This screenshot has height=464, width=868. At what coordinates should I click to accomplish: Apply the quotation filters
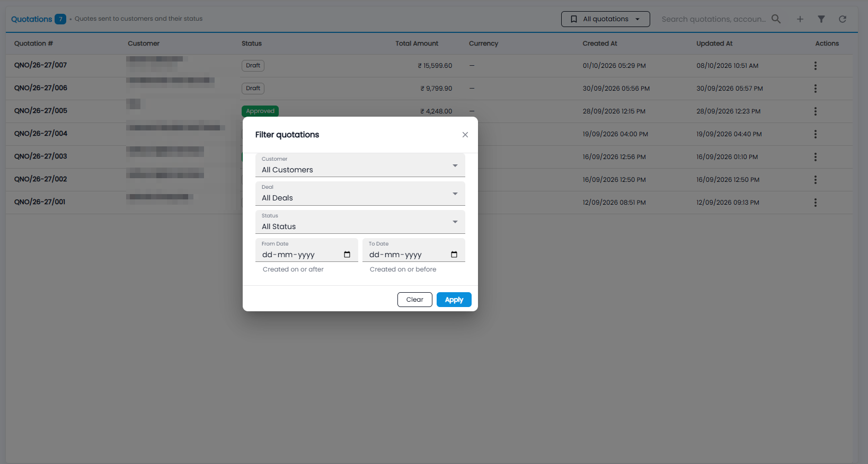point(454,300)
